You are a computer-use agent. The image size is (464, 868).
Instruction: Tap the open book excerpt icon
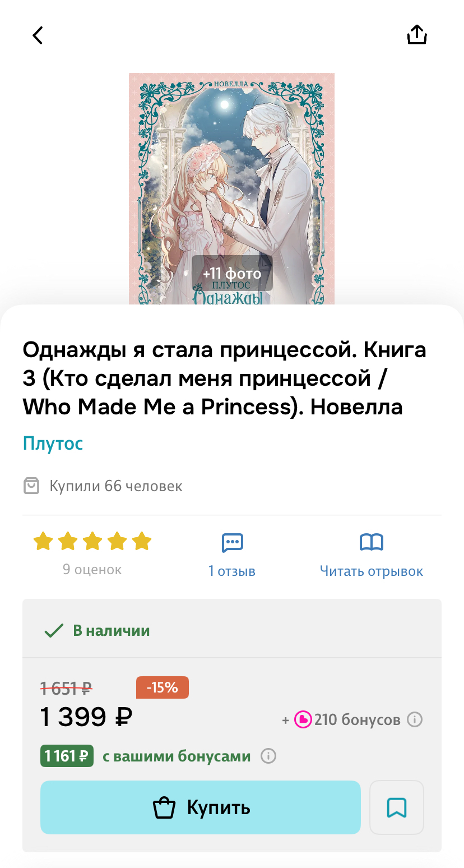pyautogui.click(x=372, y=542)
